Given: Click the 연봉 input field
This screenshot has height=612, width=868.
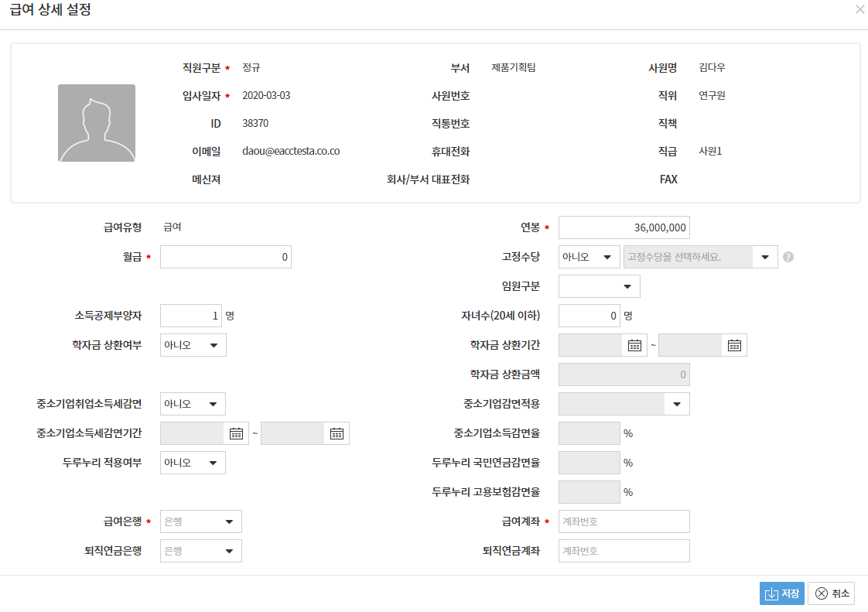Looking at the screenshot, I should (x=624, y=227).
